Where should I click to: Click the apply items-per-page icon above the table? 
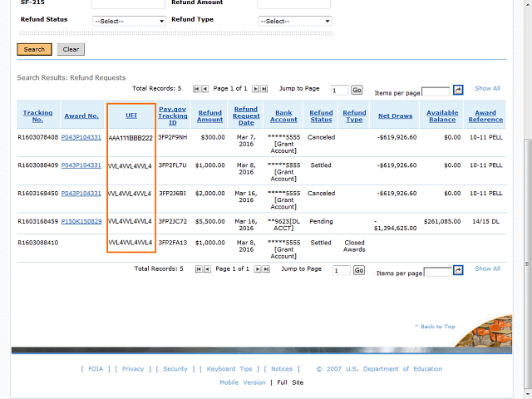tap(458, 90)
